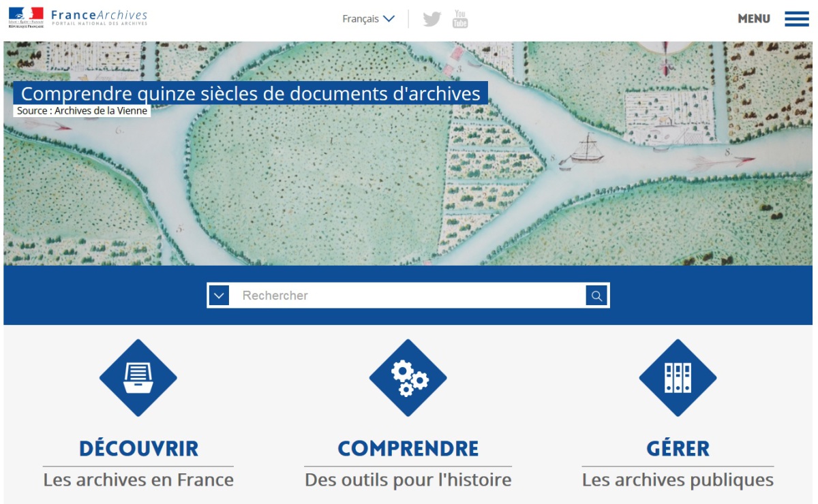The height and width of the screenshot is (504, 818).
Task: Open the 'Comprendre quinze siècles' banner title
Action: pyautogui.click(x=251, y=94)
